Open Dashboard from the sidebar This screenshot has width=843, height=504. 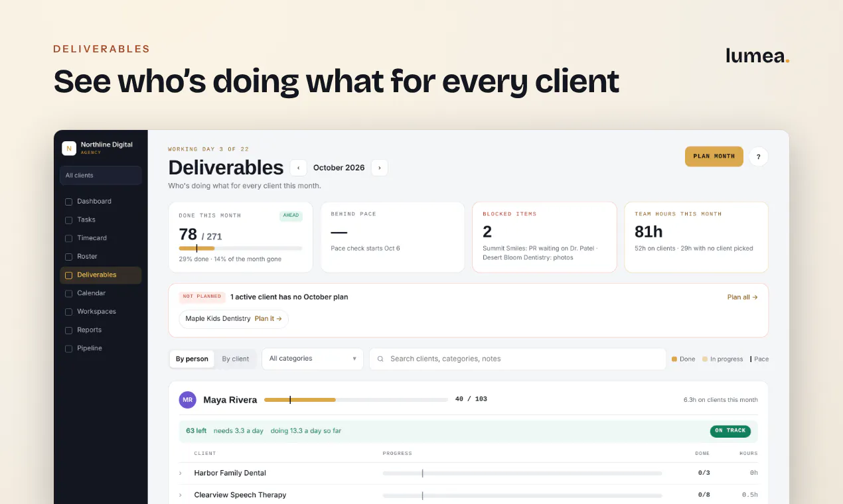pyautogui.click(x=100, y=202)
